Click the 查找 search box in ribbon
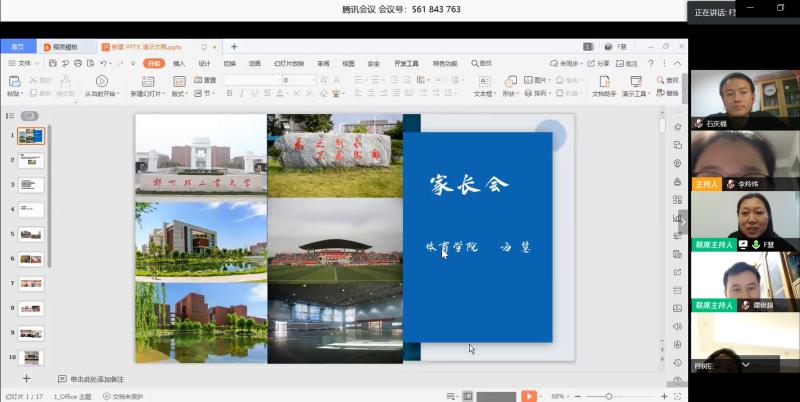Image resolution: width=800 pixels, height=402 pixels. [x=484, y=63]
